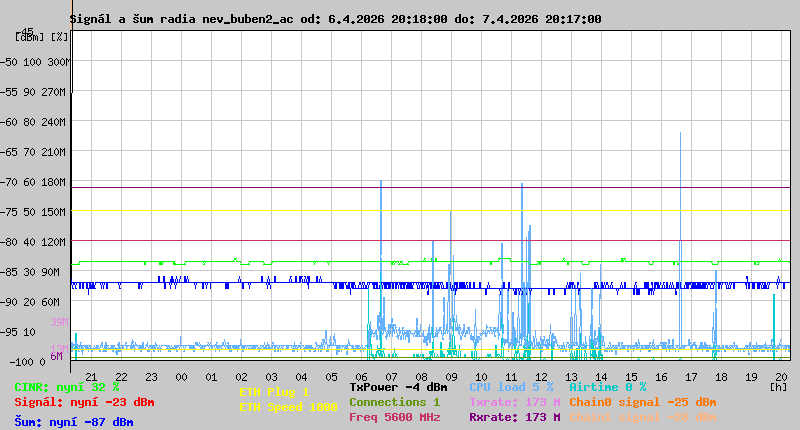Click the '-50 100 300M' y-axis label
Screen dimensions: 800x430
[34, 62]
